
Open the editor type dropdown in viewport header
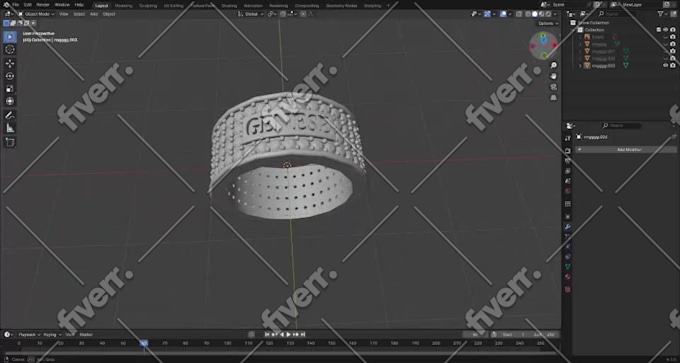(x=9, y=14)
